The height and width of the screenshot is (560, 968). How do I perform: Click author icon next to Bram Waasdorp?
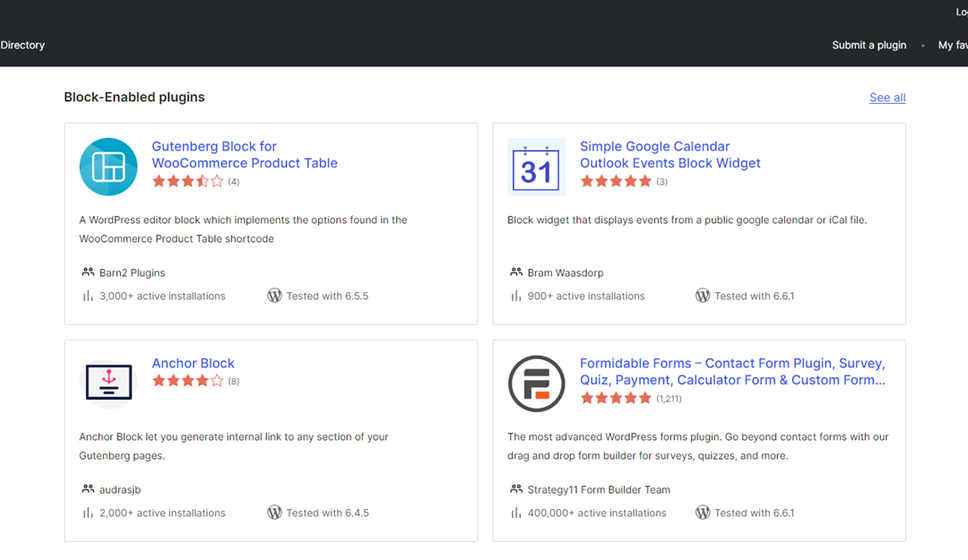[x=516, y=272]
